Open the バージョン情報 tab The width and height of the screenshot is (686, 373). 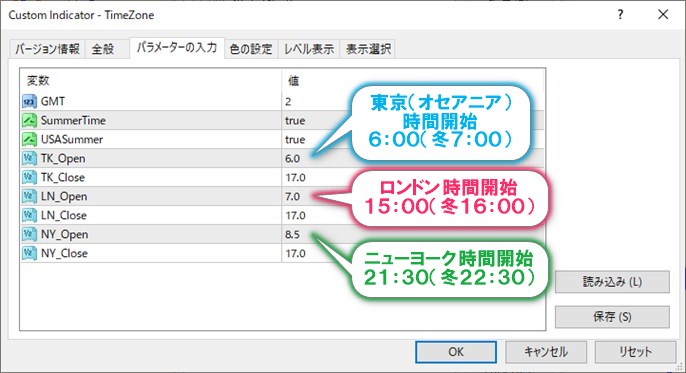47,49
